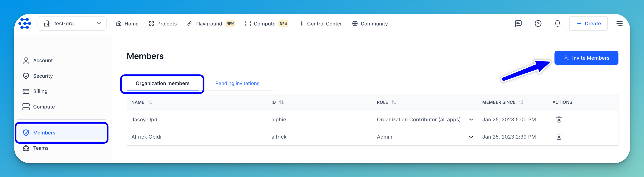Screen dimensions: 644x177
Task: Sort table by ROLE column arrows
Action: pos(394,102)
